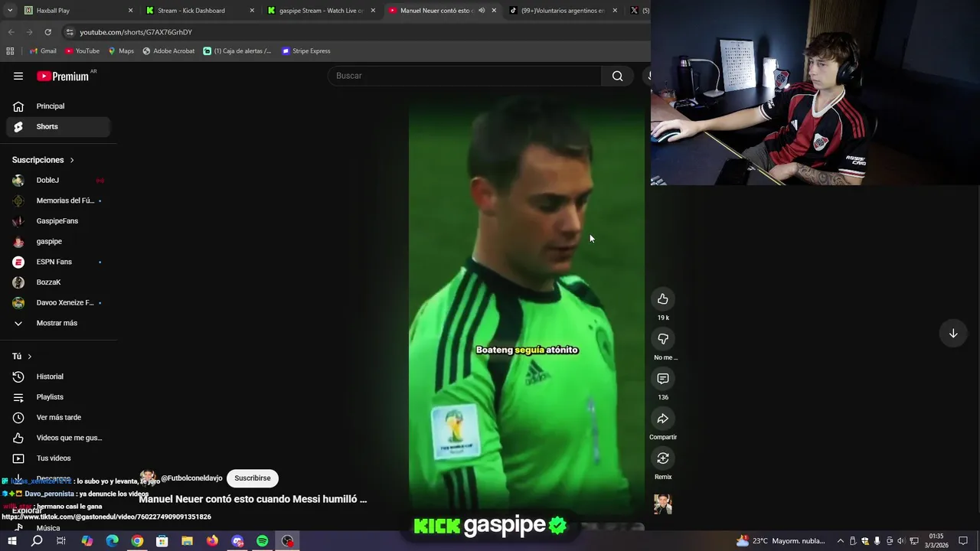The image size is (980, 551).
Task: Open volume control in system tray
Action: click(x=900, y=541)
